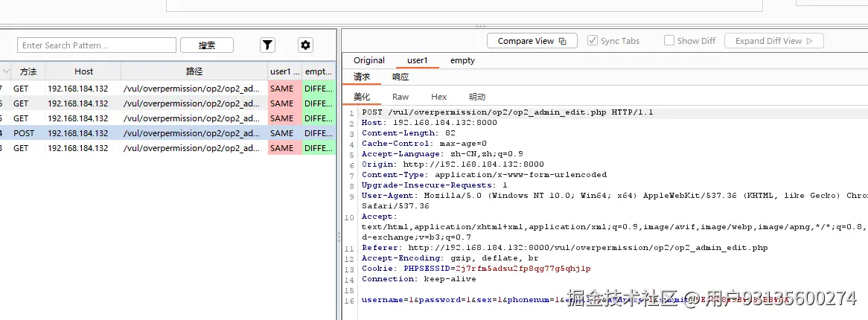Click the Expand Diff View button

pyautogui.click(x=774, y=41)
